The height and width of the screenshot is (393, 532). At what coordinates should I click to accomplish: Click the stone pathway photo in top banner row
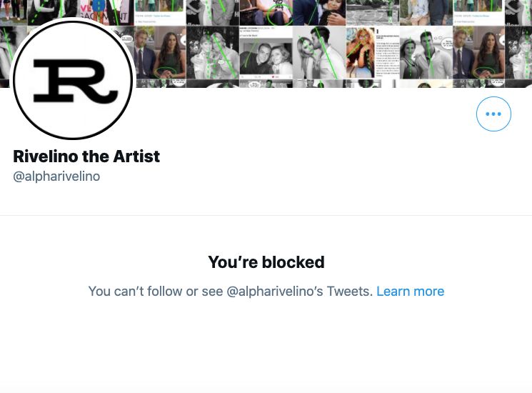373,13
